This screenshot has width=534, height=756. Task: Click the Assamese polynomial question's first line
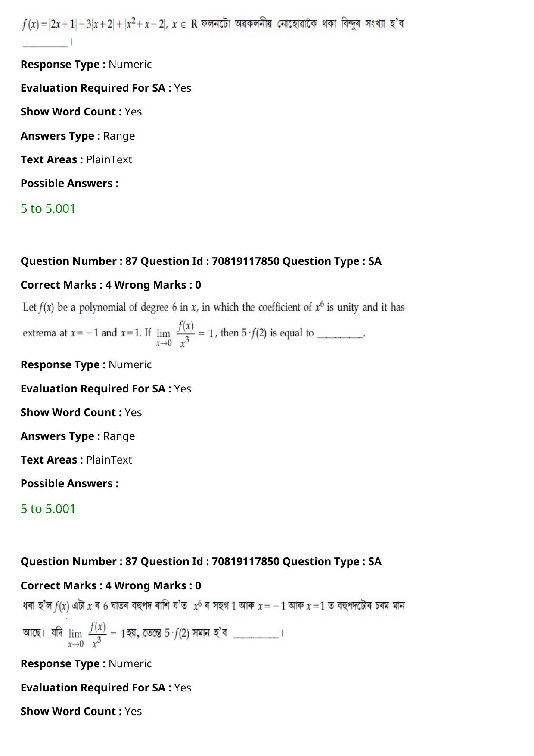tap(214, 606)
